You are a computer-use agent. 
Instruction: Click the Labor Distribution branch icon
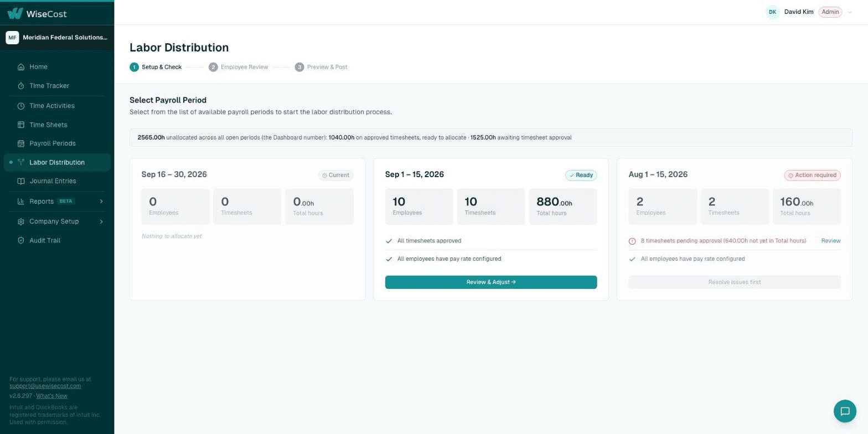coord(20,162)
